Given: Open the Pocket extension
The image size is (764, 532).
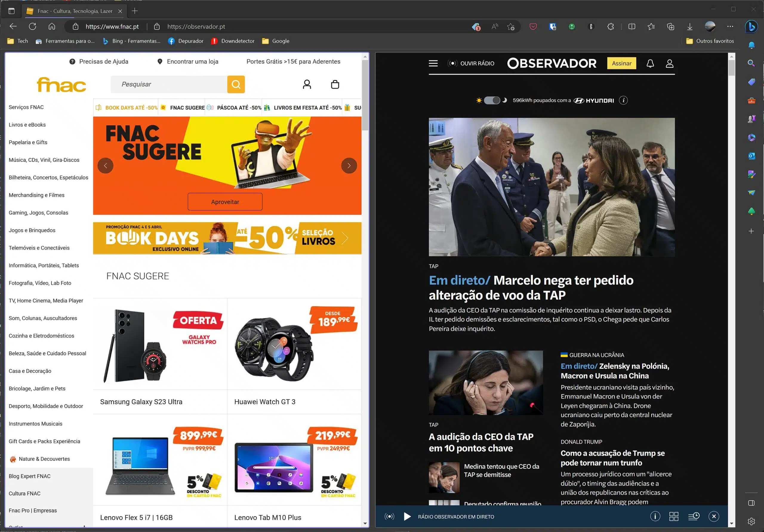Looking at the screenshot, I should tap(533, 27).
